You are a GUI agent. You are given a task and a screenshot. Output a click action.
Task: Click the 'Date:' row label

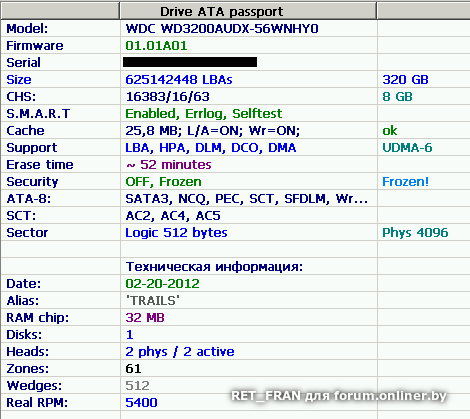[x=23, y=284]
